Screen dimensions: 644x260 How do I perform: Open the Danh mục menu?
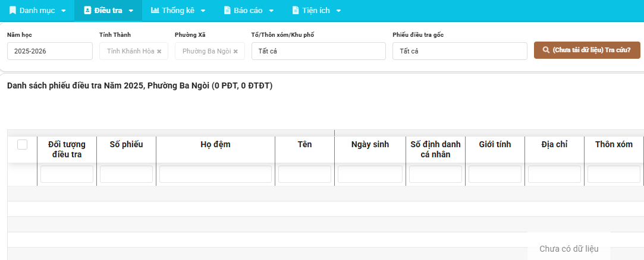point(37,11)
